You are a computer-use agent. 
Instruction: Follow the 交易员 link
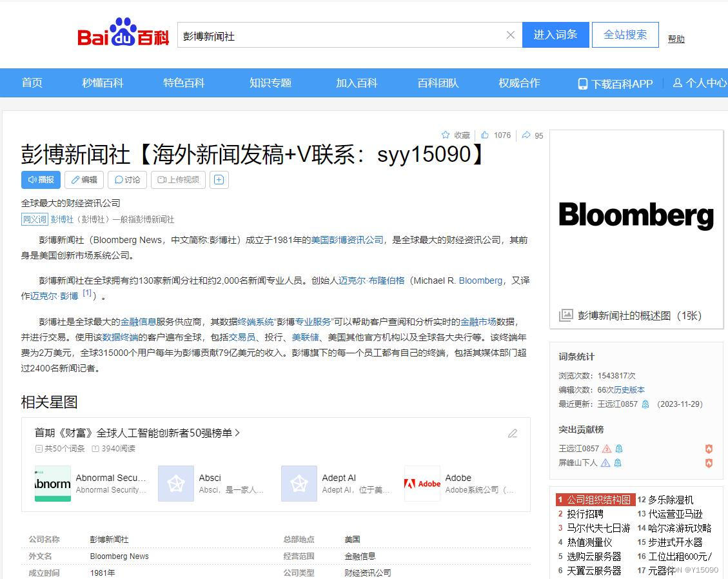click(242, 337)
